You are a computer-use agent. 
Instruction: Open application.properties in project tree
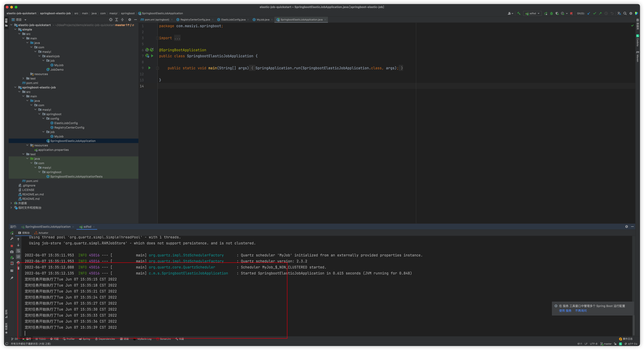pos(53,150)
